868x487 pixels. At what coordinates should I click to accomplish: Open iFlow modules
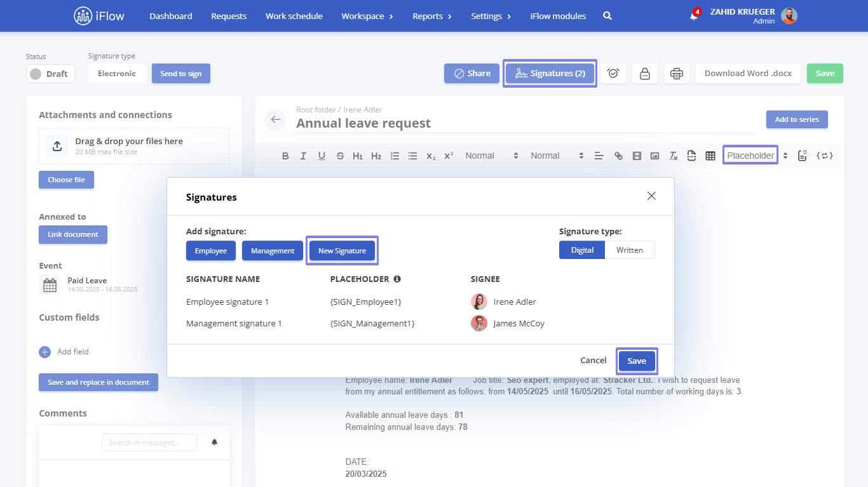[x=559, y=16]
